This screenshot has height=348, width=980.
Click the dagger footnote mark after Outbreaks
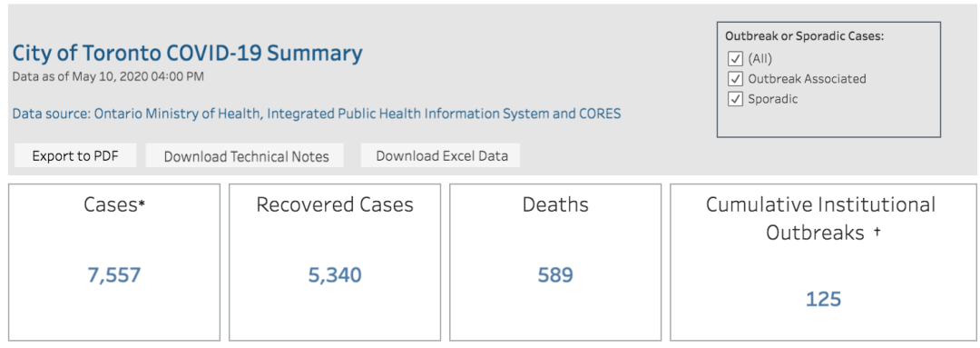[x=877, y=231]
